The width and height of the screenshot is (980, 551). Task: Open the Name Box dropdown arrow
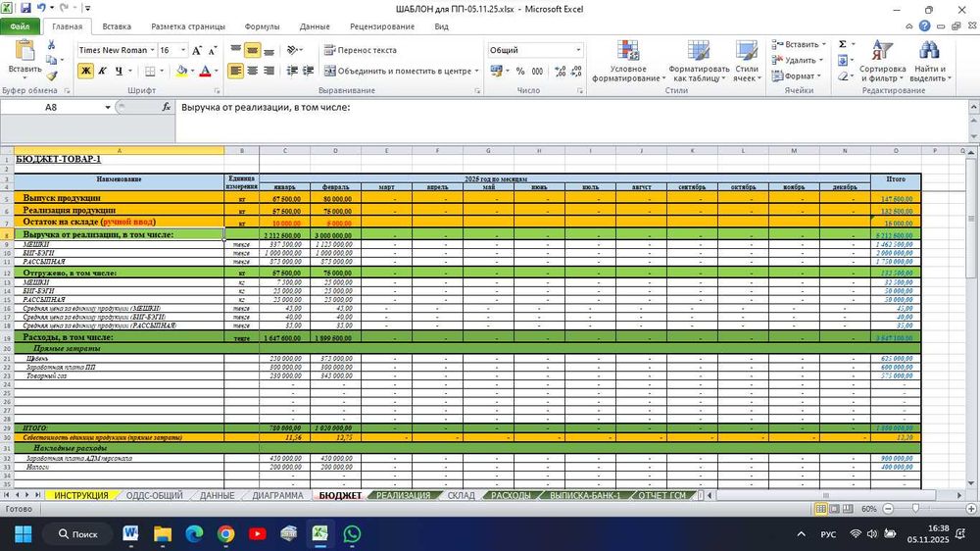pyautogui.click(x=108, y=108)
